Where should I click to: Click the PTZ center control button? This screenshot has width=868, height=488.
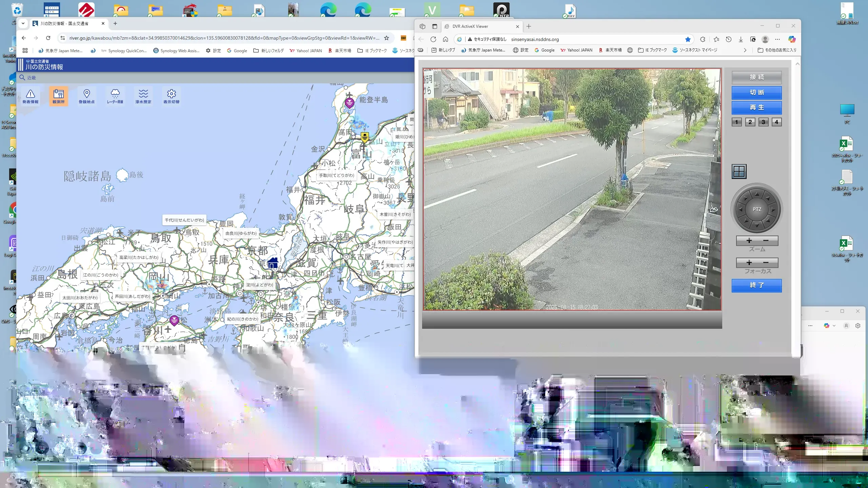[x=757, y=209]
